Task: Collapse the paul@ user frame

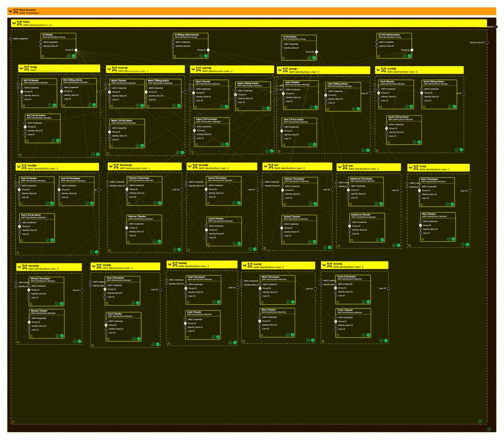Action: 18,167
